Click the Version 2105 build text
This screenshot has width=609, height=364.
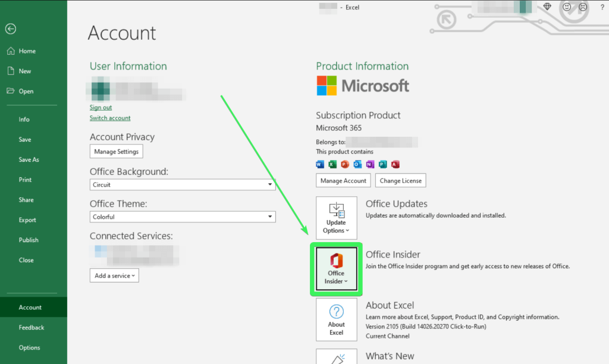[426, 327]
